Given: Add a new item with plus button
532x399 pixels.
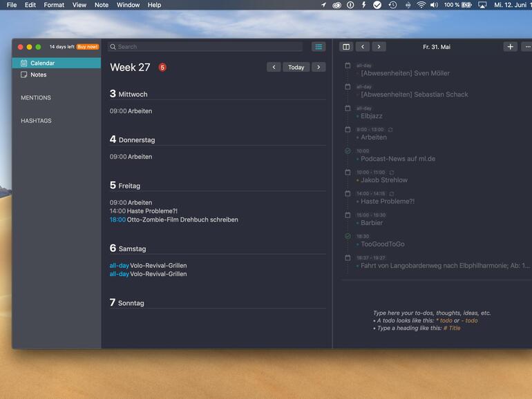Looking at the screenshot, I should (x=511, y=47).
